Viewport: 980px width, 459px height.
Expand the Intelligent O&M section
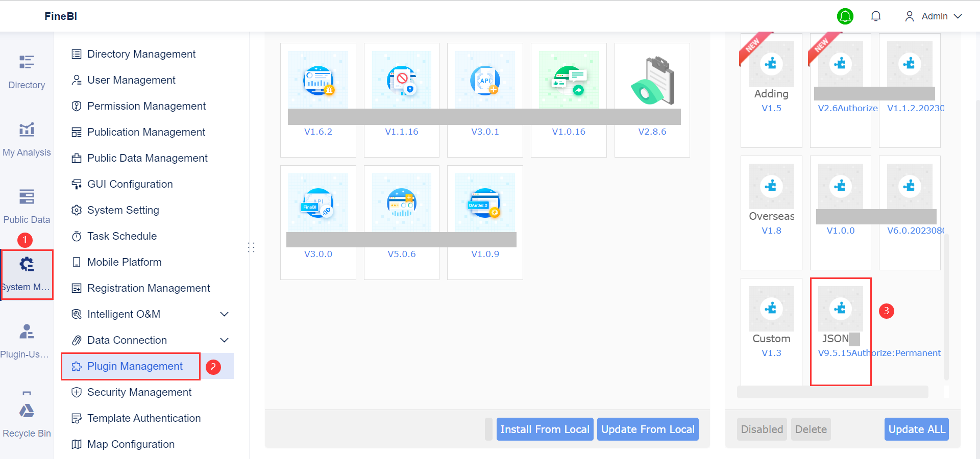225,314
